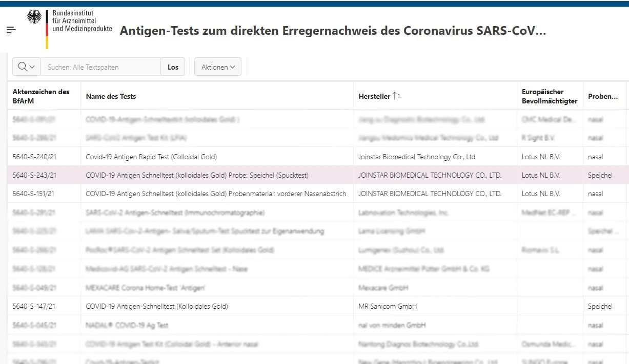Viewport: 629px width, 364px height.
Task: Select row 5640-S-147/21
Action: (x=34, y=306)
